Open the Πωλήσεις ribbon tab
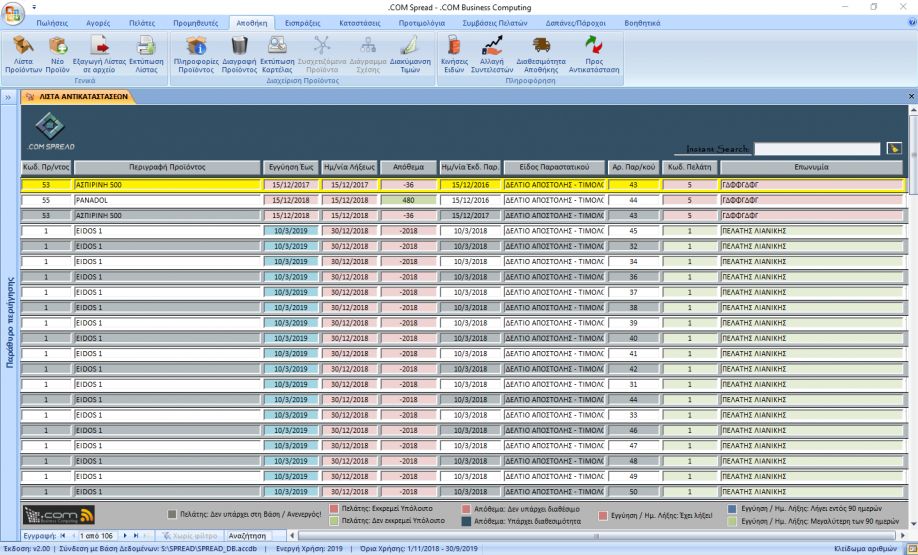918x555 pixels. pos(52,23)
